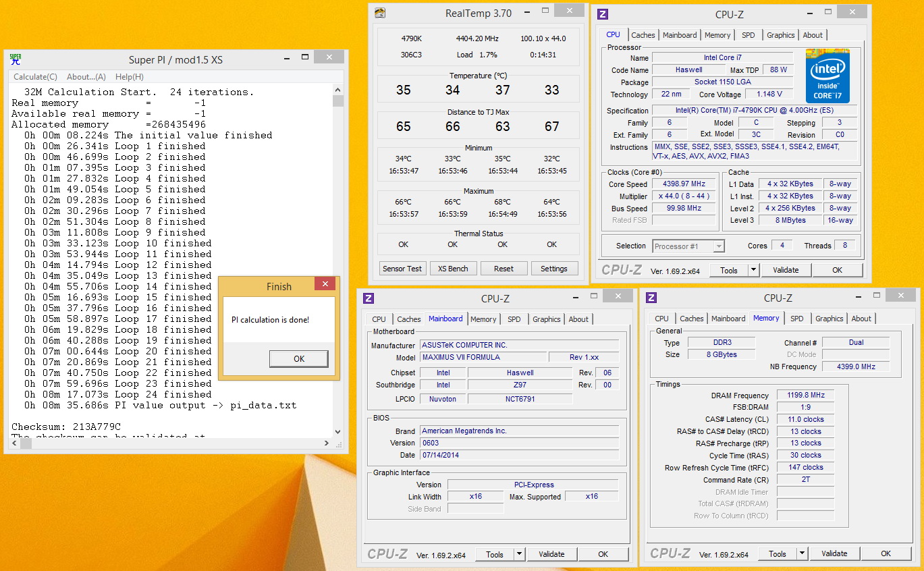924x571 pixels.
Task: Switch to CPU tab in CPU-Z Memory window
Action: [x=661, y=319]
